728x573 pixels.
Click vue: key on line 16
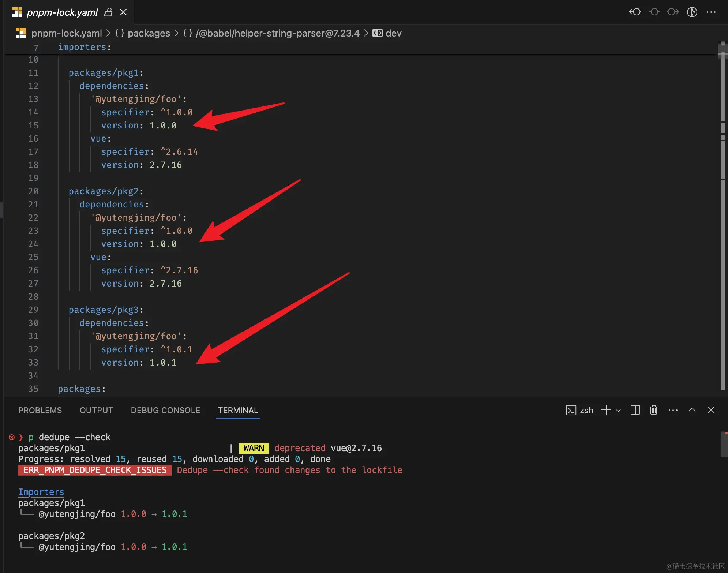tap(101, 139)
